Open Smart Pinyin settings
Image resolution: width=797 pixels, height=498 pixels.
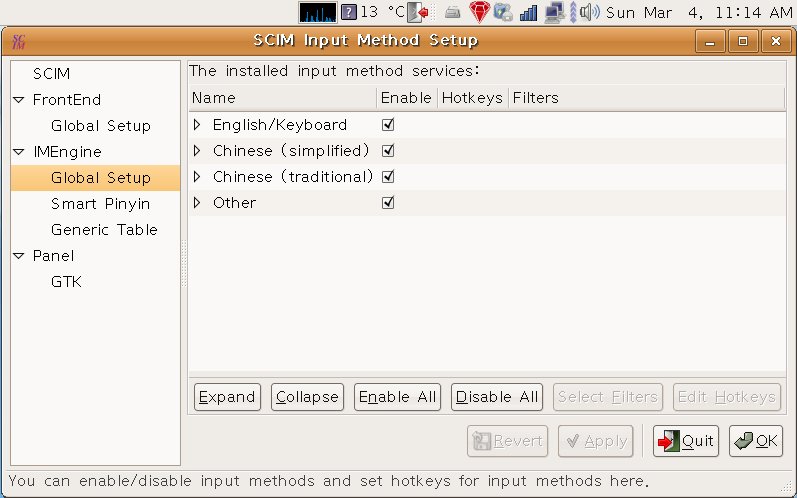(101, 204)
